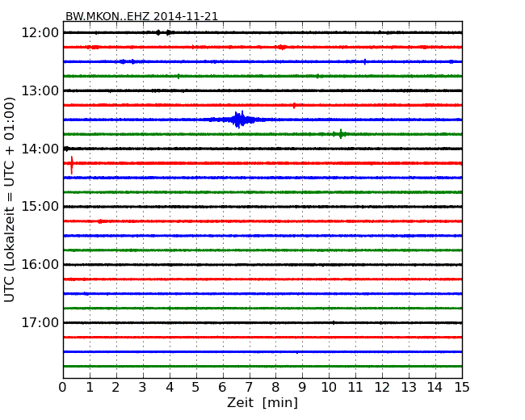Click x-axis tick label 14
This screenshot has width=525, height=420.
[x=435, y=387]
